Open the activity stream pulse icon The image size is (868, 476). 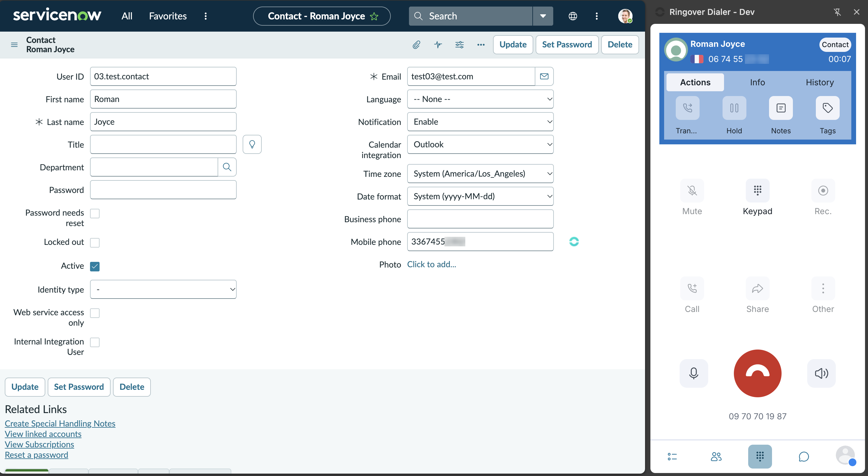coord(438,44)
